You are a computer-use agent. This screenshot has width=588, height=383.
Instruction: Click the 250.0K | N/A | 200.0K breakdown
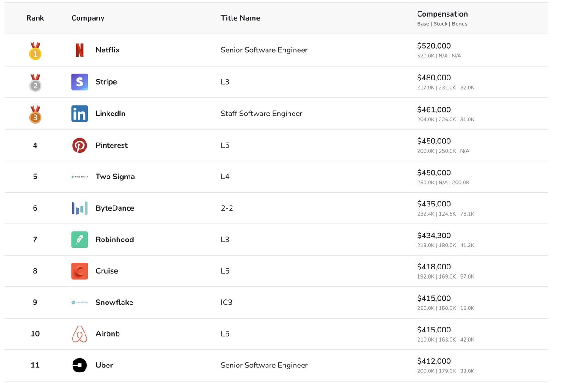click(x=443, y=183)
